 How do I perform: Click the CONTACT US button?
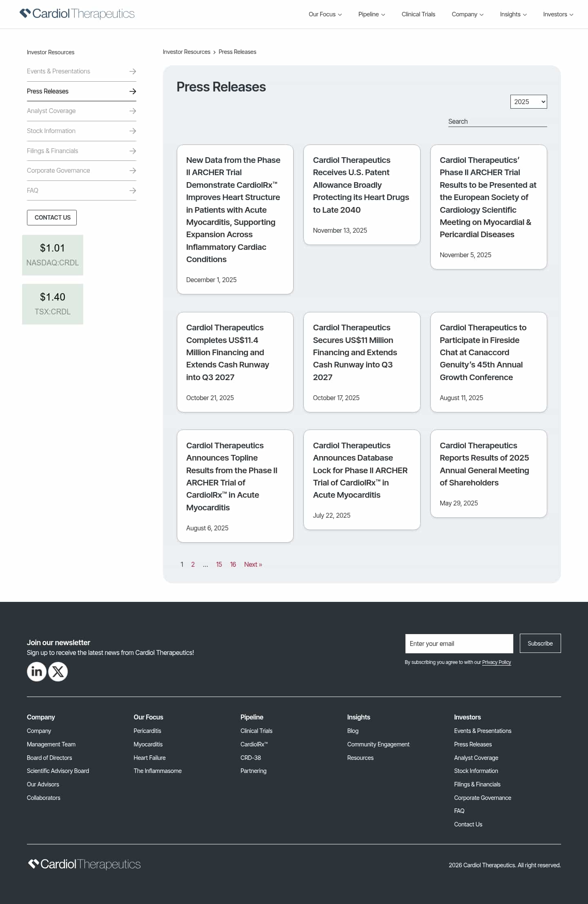tap(52, 218)
